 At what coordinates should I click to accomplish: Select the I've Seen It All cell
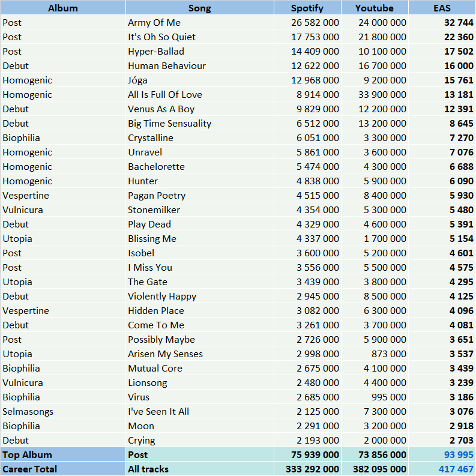coord(200,412)
